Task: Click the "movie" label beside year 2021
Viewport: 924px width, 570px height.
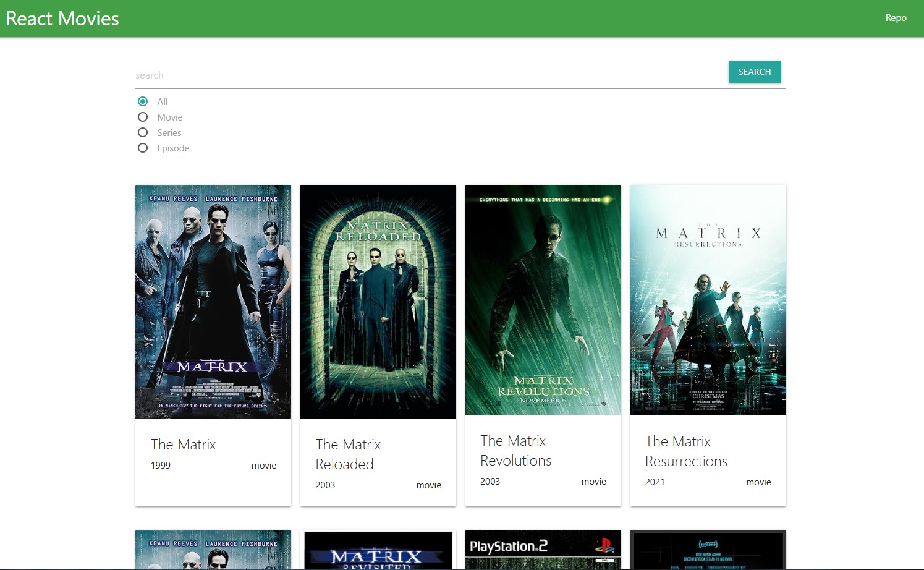Action: click(759, 482)
